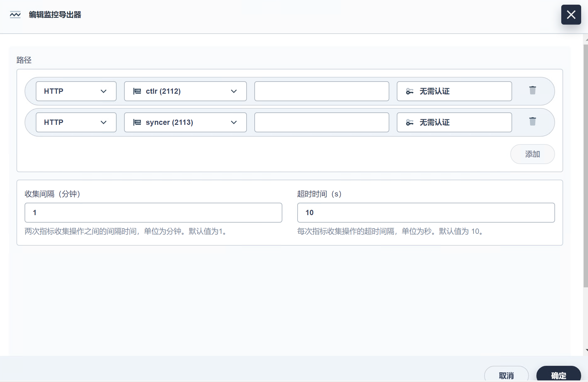
Task: Open 无需认证 auth selector in ctlr row
Action: pyautogui.click(x=454, y=91)
